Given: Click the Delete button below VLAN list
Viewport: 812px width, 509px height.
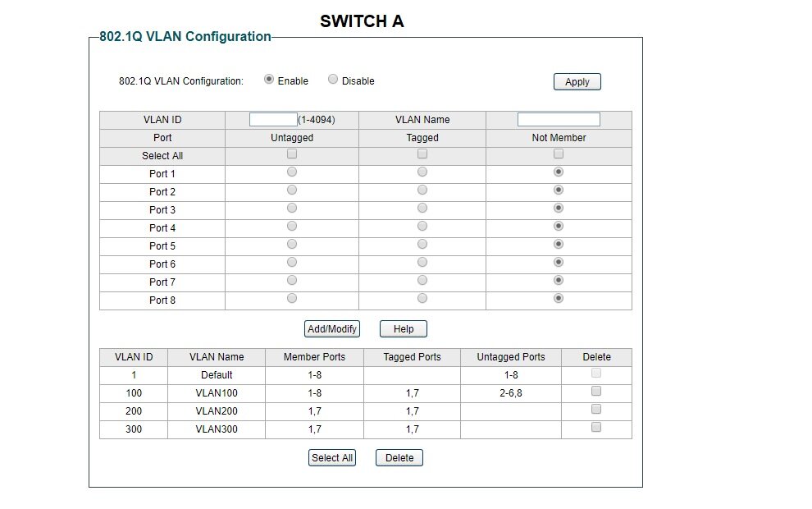Looking at the screenshot, I should point(399,458).
